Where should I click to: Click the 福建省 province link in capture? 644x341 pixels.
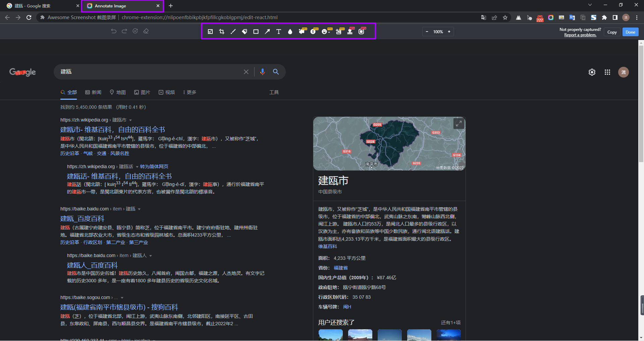pyautogui.click(x=341, y=268)
